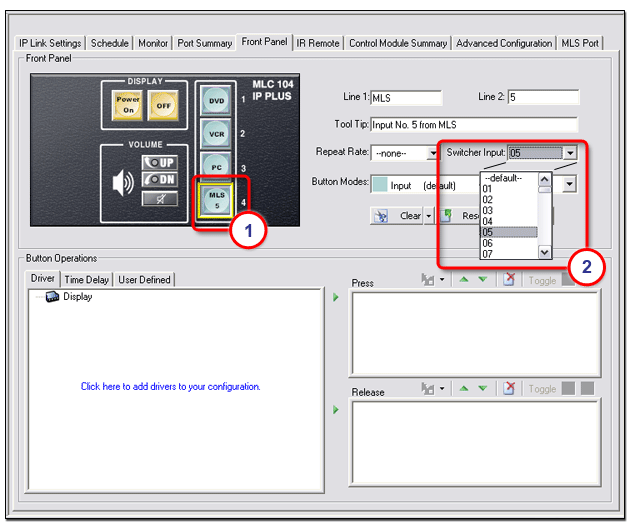Click Release delete-action red X icon
The width and height of the screenshot is (630, 526).
(509, 388)
